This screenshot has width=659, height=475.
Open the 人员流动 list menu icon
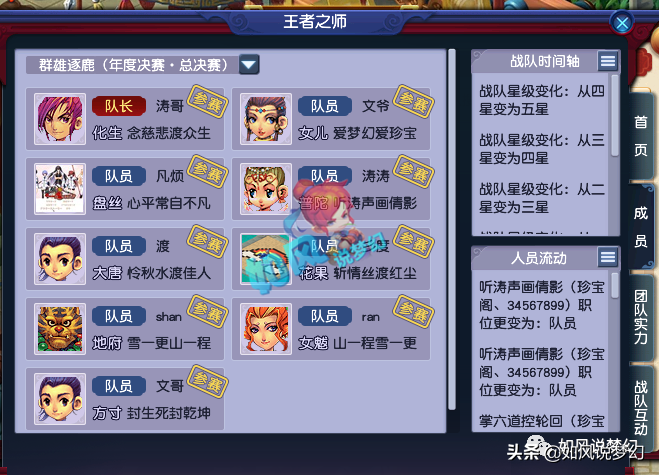tap(608, 257)
